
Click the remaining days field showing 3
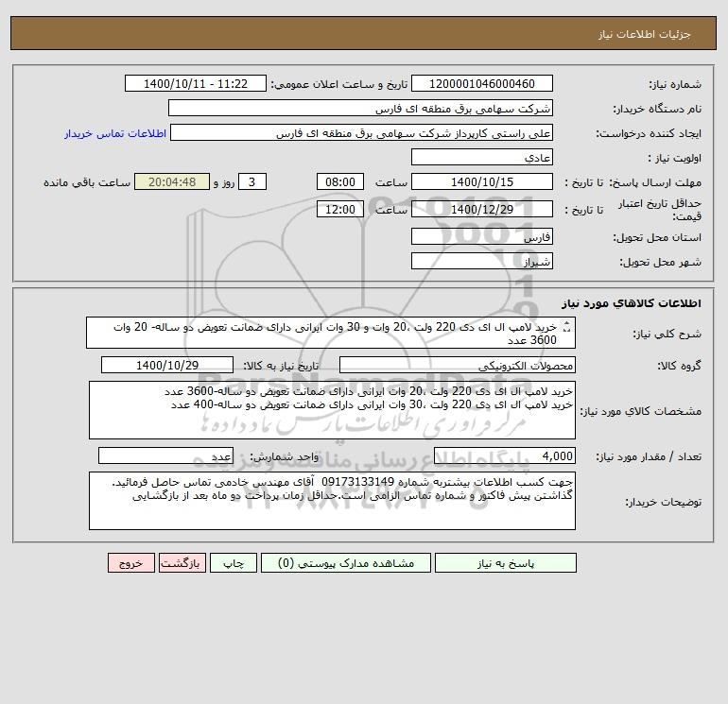[x=252, y=182]
